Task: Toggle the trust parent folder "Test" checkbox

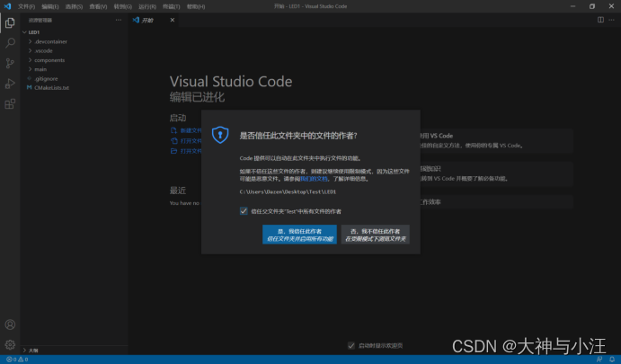Action: pos(244,211)
